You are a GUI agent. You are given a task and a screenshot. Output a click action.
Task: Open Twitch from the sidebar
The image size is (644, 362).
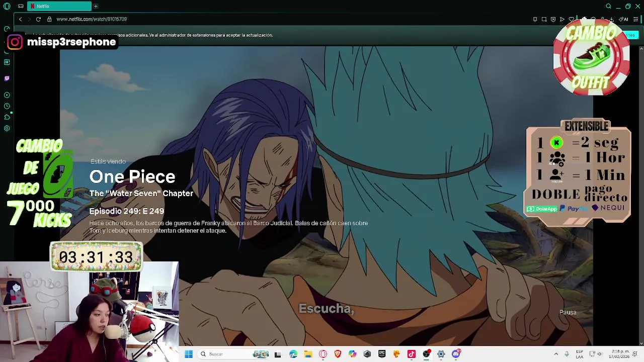tap(7, 78)
